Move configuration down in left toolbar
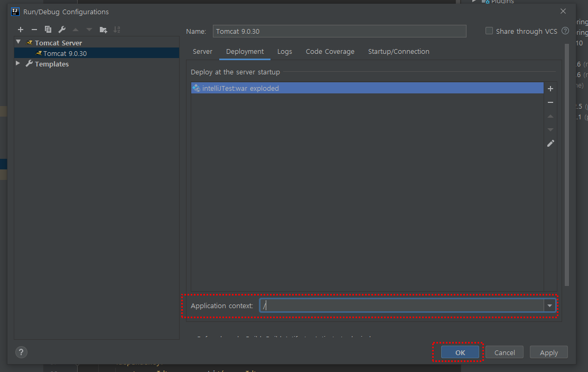Image resolution: width=588 pixels, height=372 pixels. coord(89,30)
